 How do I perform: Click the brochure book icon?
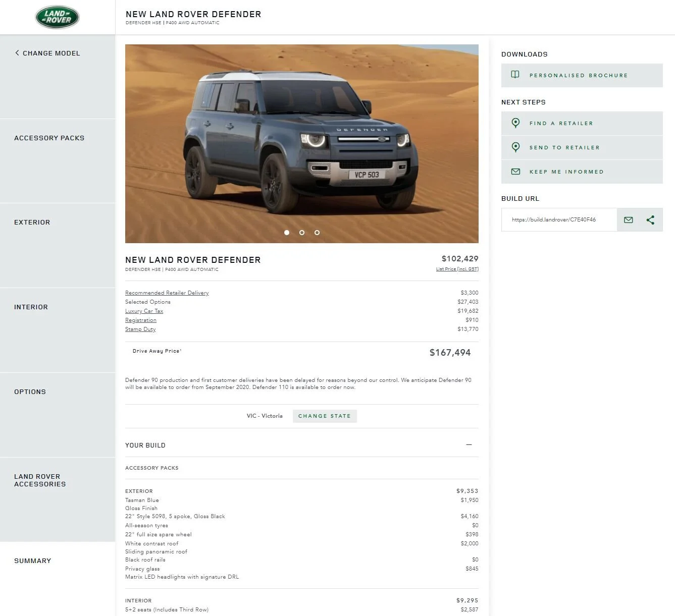515,75
